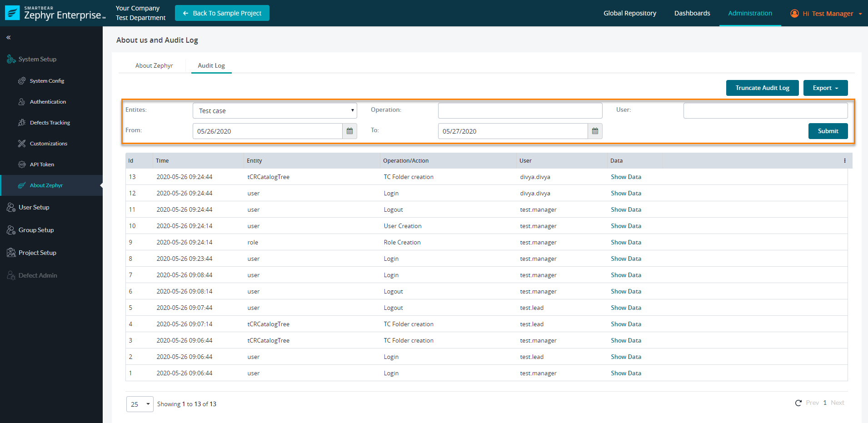Click the Truncate Audit Log button
Image resolution: width=868 pixels, height=423 pixels.
[762, 88]
